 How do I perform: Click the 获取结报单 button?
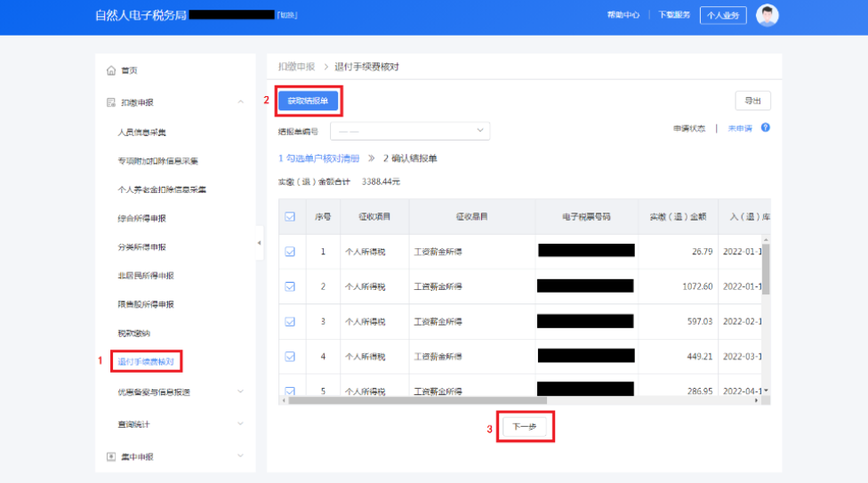tap(308, 101)
